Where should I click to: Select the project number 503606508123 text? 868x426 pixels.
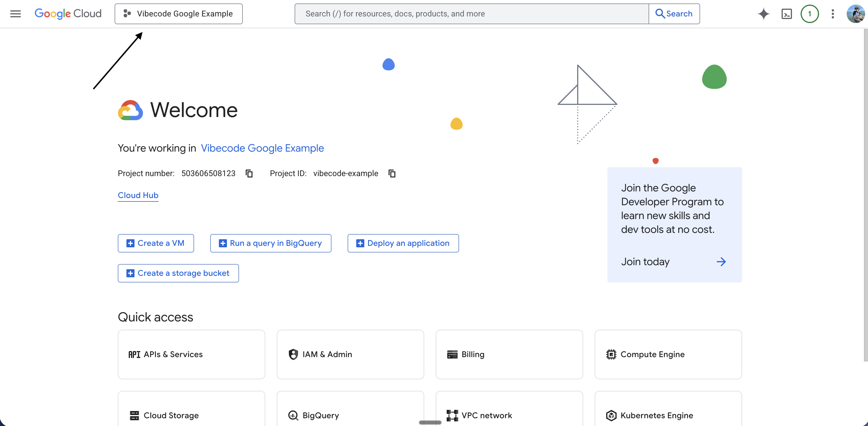[x=208, y=173]
